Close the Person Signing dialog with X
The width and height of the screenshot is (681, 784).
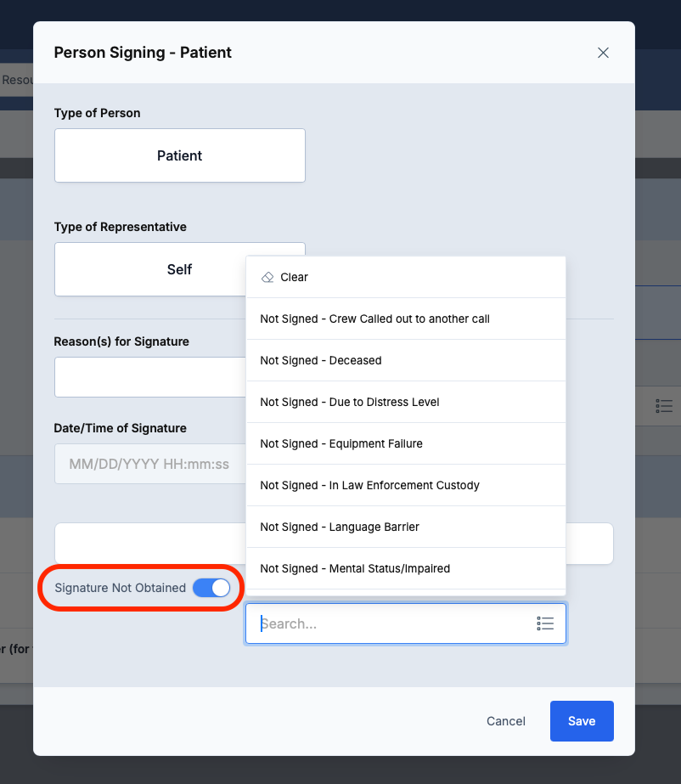click(603, 53)
